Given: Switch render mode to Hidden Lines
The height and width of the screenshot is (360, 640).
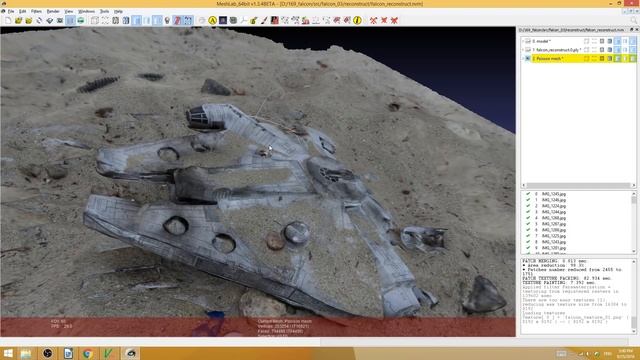Looking at the screenshot, I should tap(126, 20).
